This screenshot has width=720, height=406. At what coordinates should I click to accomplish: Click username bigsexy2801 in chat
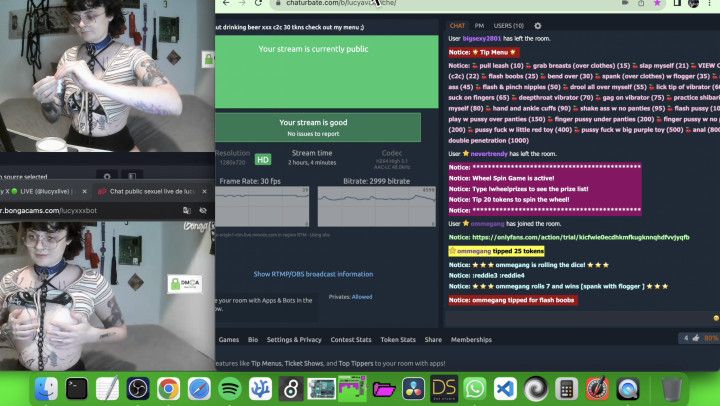click(482, 39)
